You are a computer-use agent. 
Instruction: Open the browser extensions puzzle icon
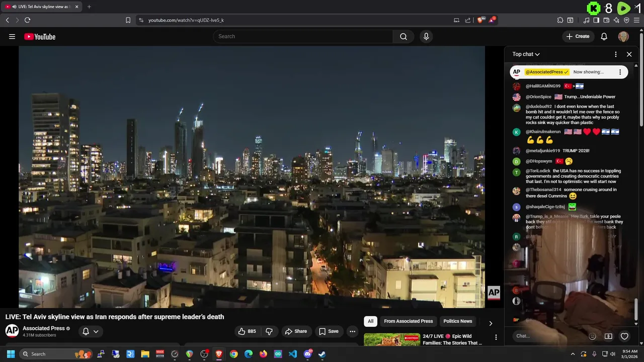(560, 20)
